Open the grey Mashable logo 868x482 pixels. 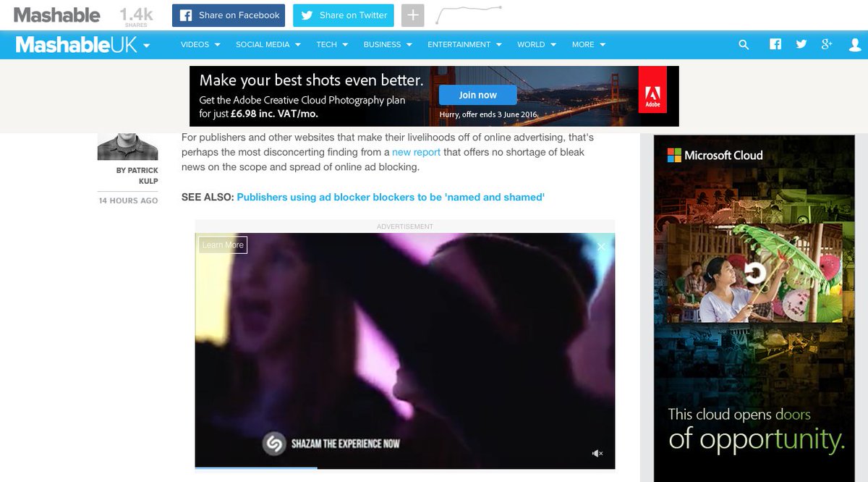pos(57,14)
